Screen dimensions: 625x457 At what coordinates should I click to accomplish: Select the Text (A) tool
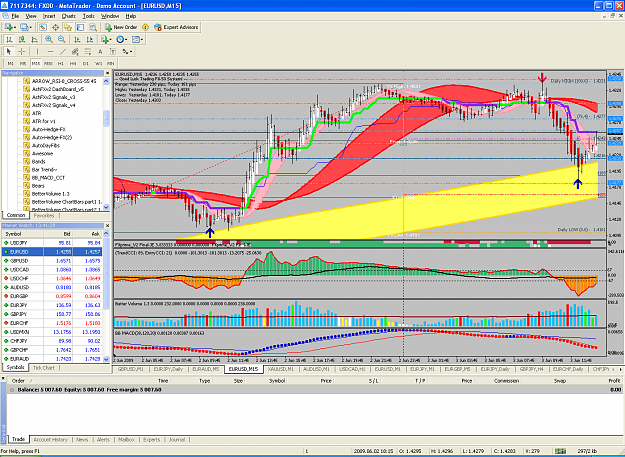click(100, 51)
